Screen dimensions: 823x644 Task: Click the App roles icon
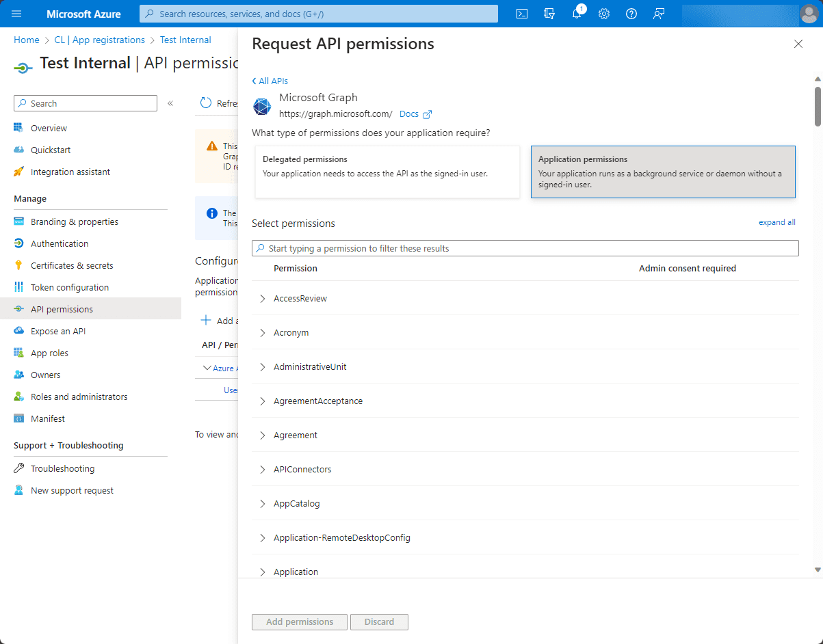(x=18, y=353)
